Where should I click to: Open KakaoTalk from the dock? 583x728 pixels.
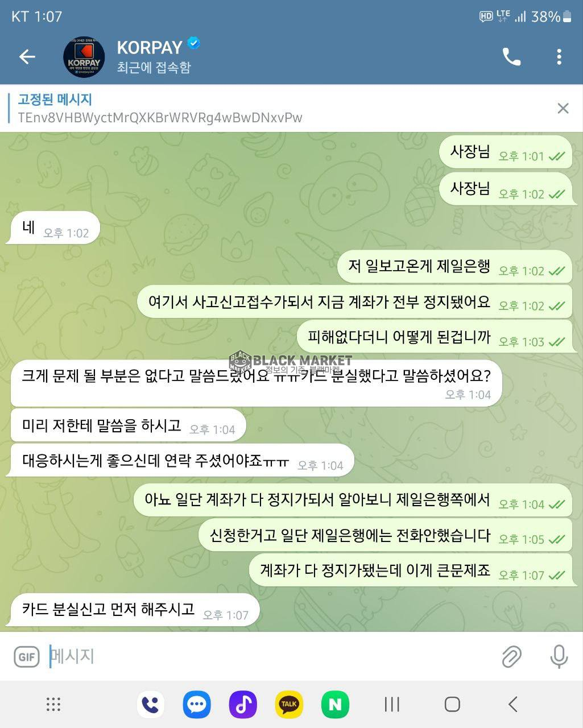(x=289, y=705)
